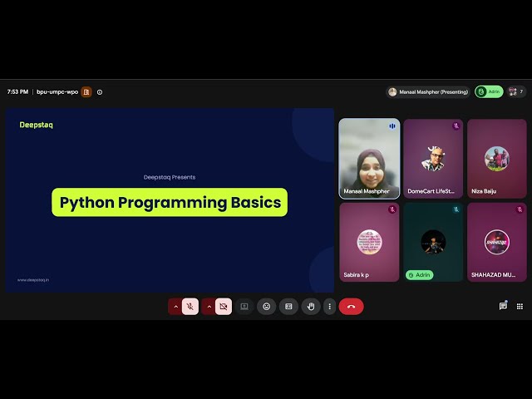Expand audio settings chevron beside microphone
This screenshot has width=532, height=399.
[x=175, y=307]
